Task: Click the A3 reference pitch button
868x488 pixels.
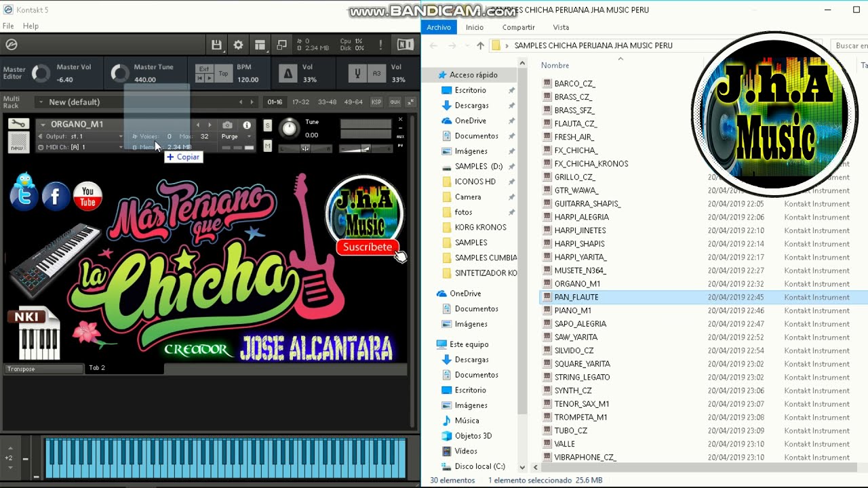Action: [x=376, y=73]
